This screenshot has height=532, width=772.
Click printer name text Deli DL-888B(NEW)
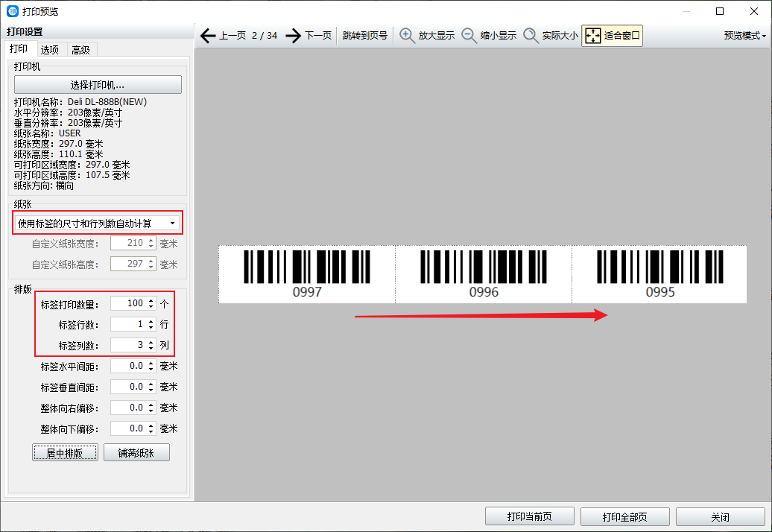pyautogui.click(x=107, y=102)
